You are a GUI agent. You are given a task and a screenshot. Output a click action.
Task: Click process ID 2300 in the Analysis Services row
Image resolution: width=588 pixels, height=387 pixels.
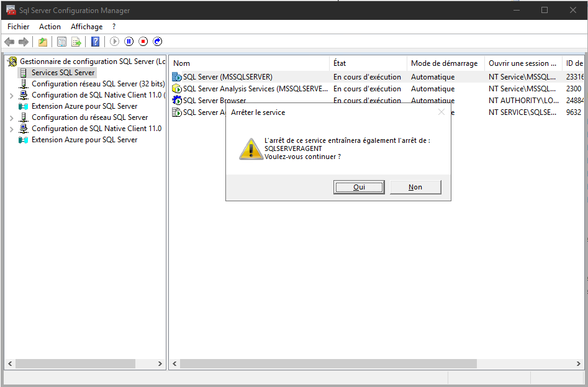click(574, 89)
